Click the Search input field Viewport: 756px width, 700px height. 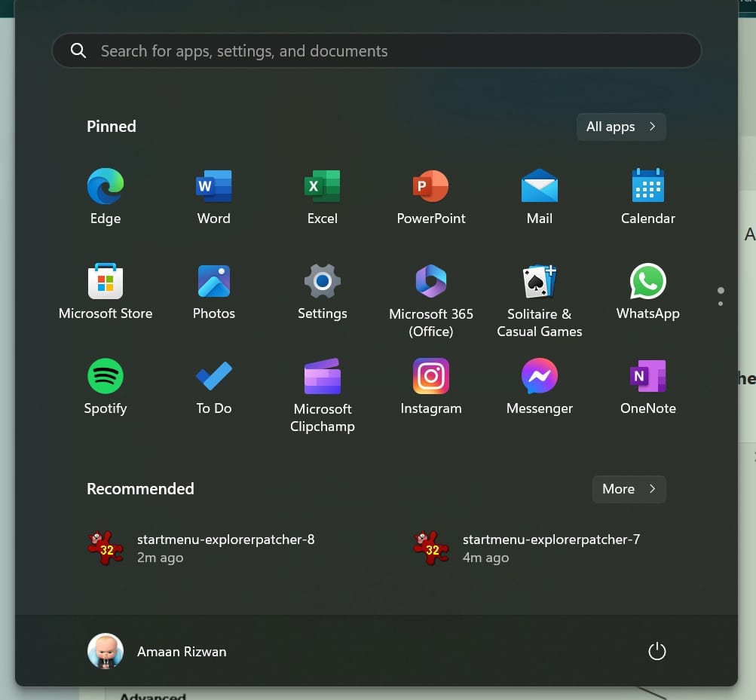point(376,50)
